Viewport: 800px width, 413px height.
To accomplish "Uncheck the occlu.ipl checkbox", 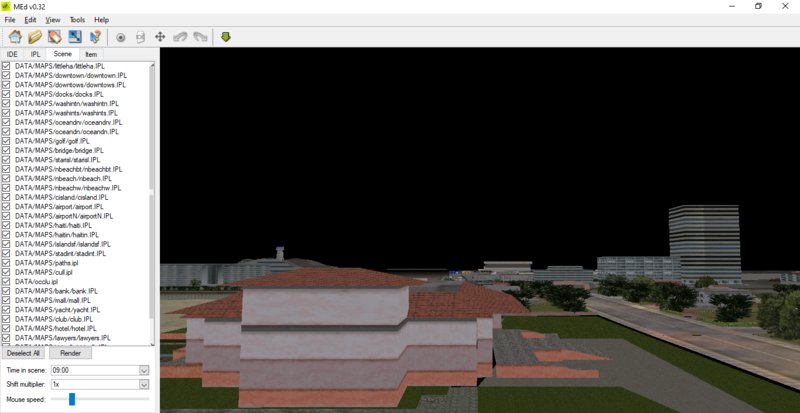I will (x=6, y=281).
